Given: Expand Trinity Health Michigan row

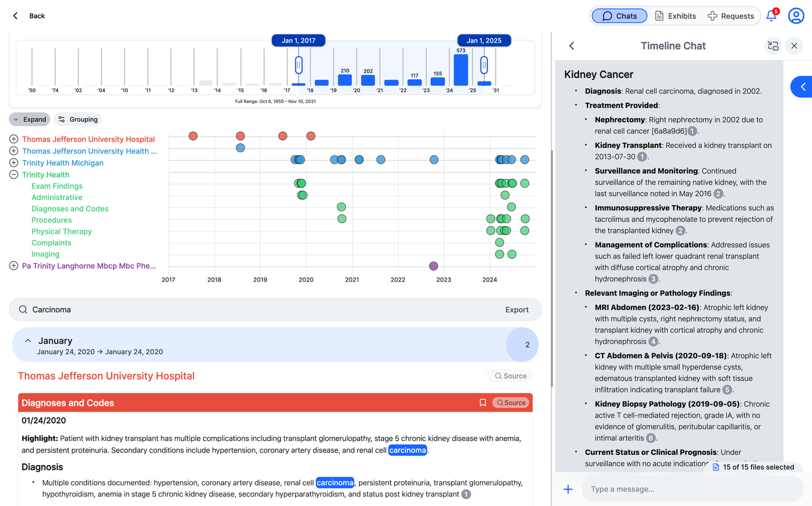Looking at the screenshot, I should [x=13, y=162].
